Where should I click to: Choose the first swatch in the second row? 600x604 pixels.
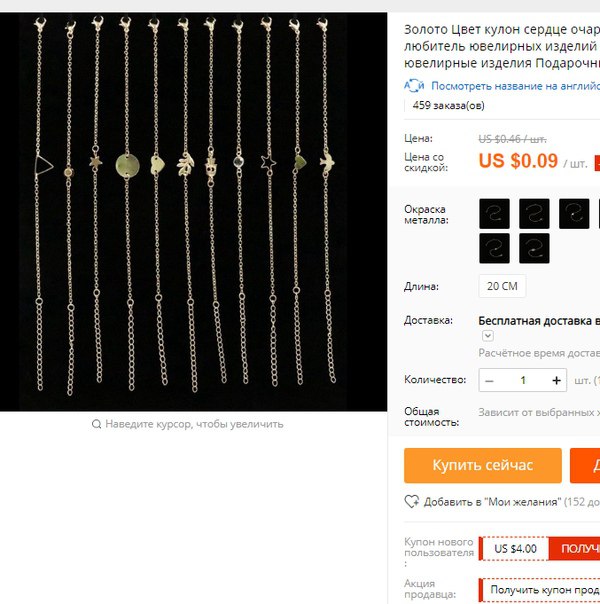click(494, 248)
